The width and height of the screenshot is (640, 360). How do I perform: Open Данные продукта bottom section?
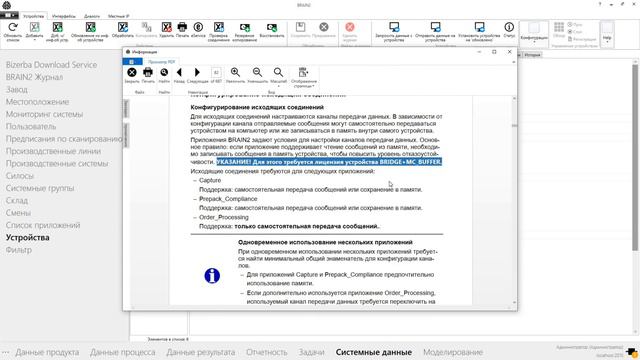pyautogui.click(x=47, y=352)
